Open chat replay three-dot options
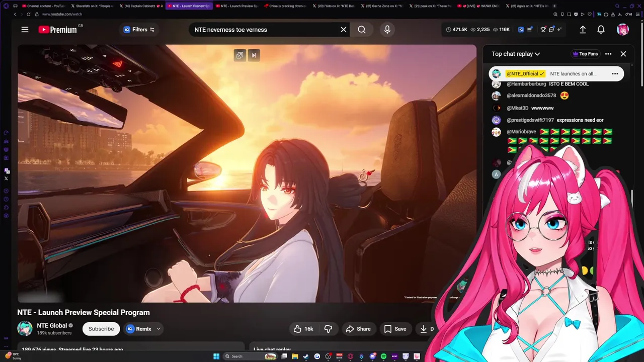This screenshot has height=362, width=644. 608,54
